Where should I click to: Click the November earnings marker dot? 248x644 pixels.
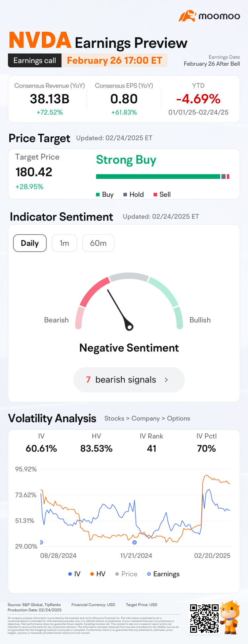(134, 542)
